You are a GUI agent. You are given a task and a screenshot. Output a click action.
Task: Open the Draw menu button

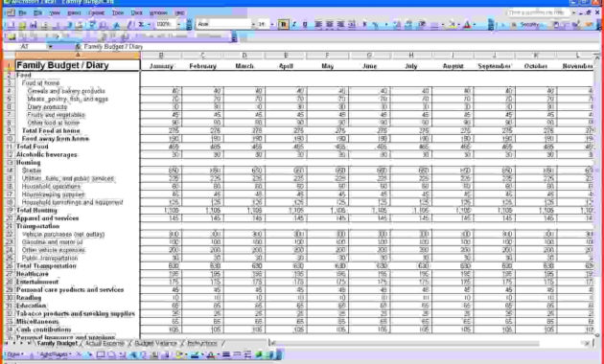point(15,354)
